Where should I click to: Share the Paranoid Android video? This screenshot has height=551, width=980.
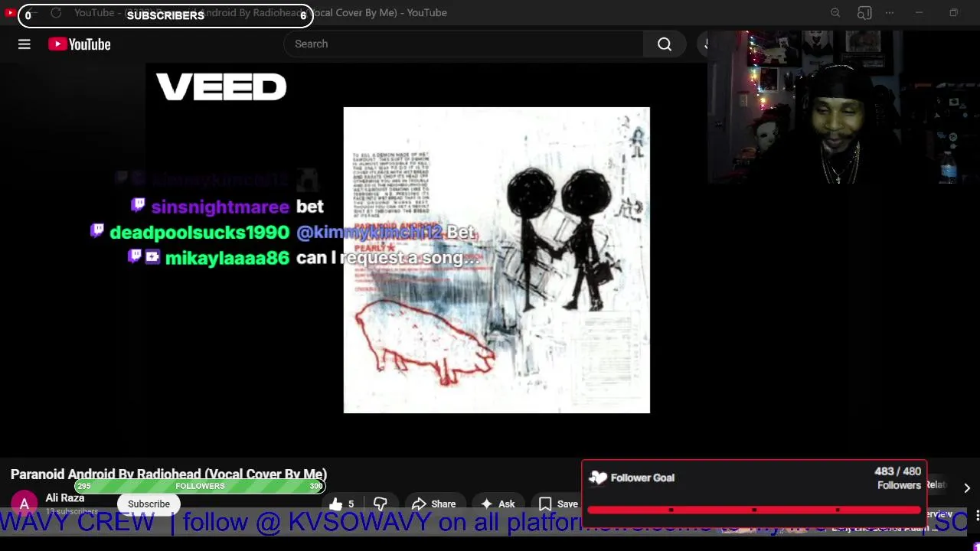pos(434,504)
